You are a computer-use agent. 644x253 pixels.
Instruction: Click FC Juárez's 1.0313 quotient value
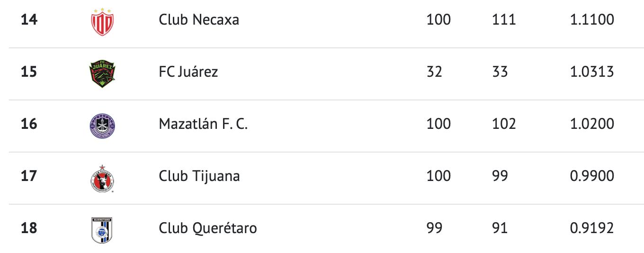click(x=592, y=72)
